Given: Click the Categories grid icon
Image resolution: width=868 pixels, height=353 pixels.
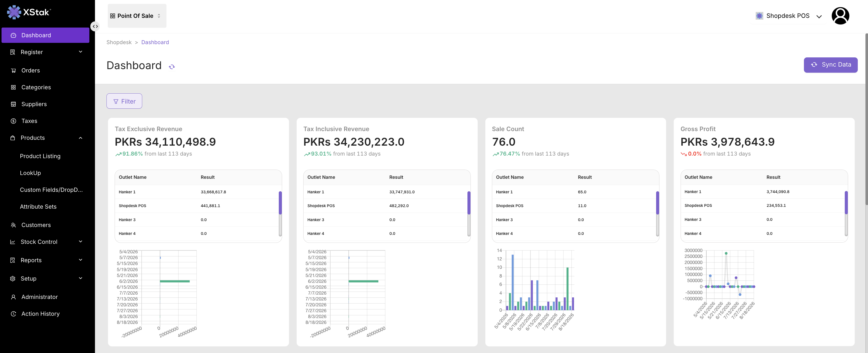Looking at the screenshot, I should pyautogui.click(x=14, y=87).
